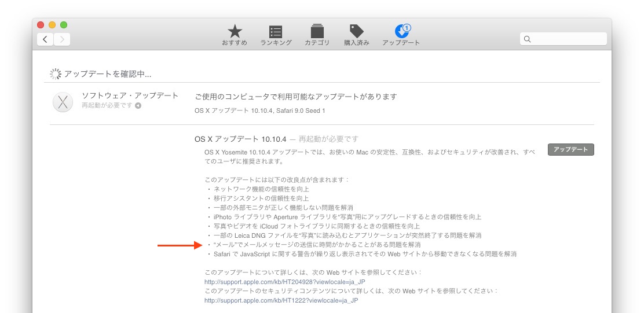Viewport: 644px width, 313px height.
Task: Open the ランキング list tab
Action: point(276,35)
